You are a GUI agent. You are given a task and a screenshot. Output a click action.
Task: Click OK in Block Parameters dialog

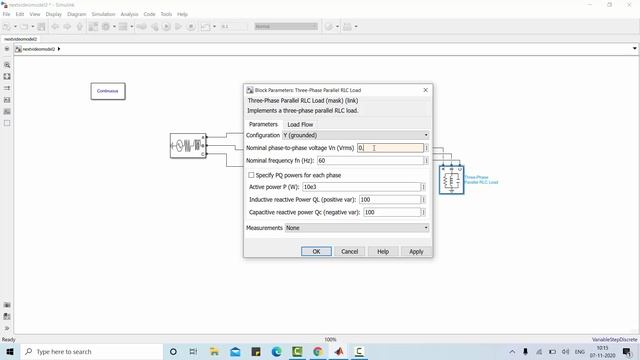(316, 251)
